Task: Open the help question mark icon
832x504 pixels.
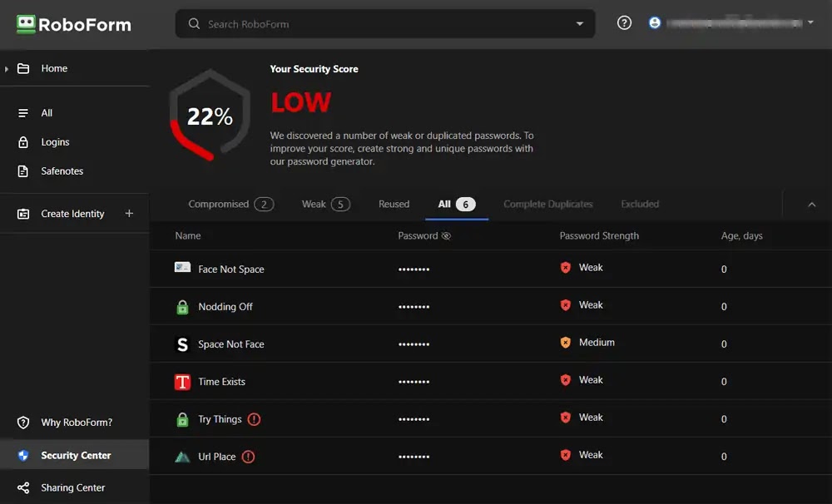Action: [624, 22]
